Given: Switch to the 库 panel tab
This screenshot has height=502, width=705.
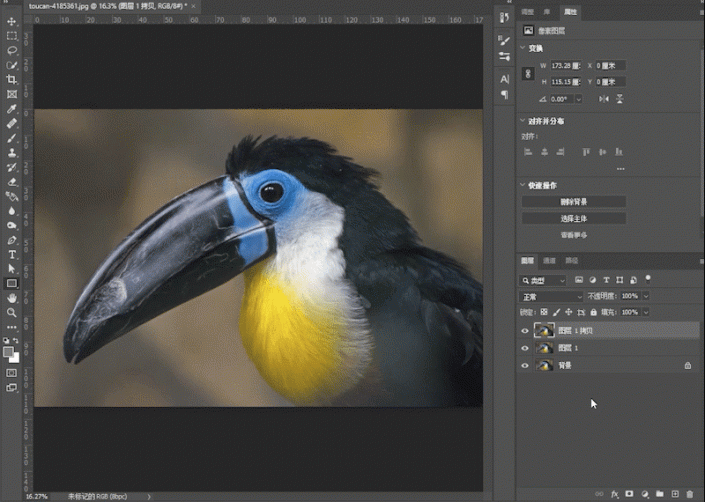Looking at the screenshot, I should (x=548, y=12).
